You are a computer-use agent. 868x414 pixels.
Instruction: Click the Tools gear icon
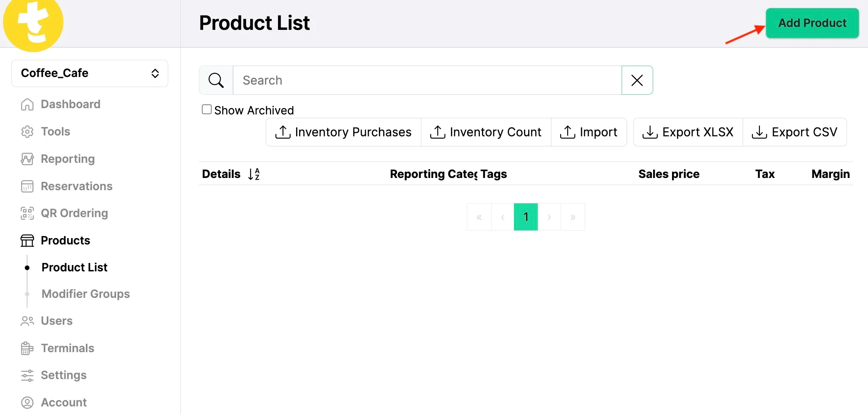pos(27,131)
